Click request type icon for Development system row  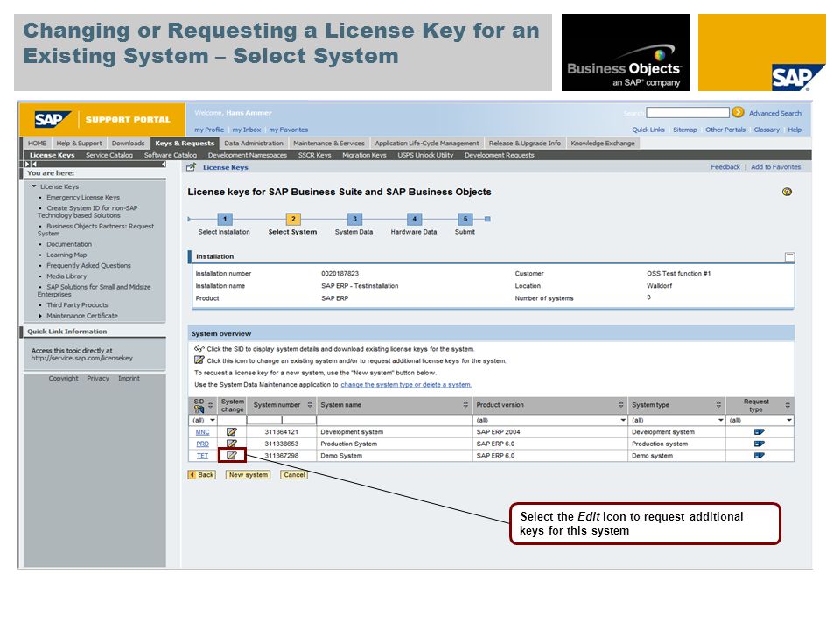(x=759, y=431)
